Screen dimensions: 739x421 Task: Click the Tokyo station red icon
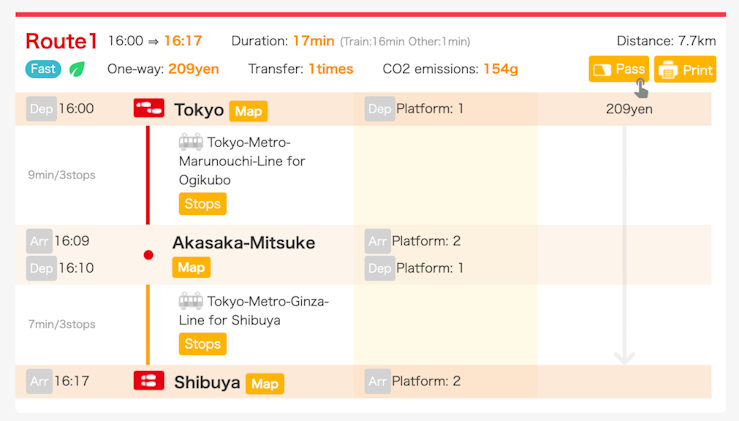point(148,109)
